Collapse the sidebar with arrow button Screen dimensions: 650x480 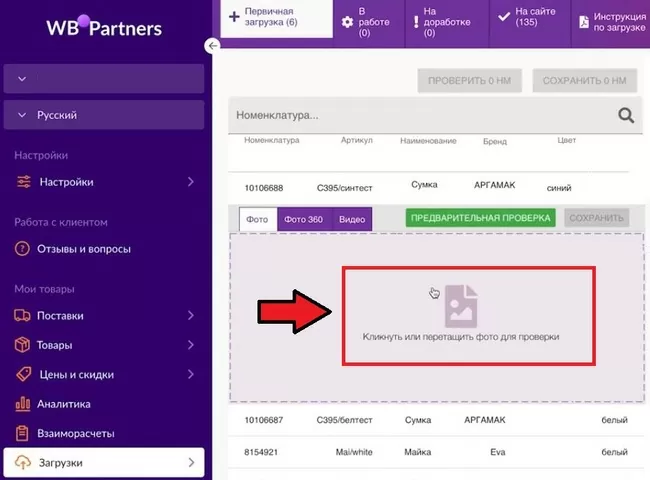pos(212,46)
